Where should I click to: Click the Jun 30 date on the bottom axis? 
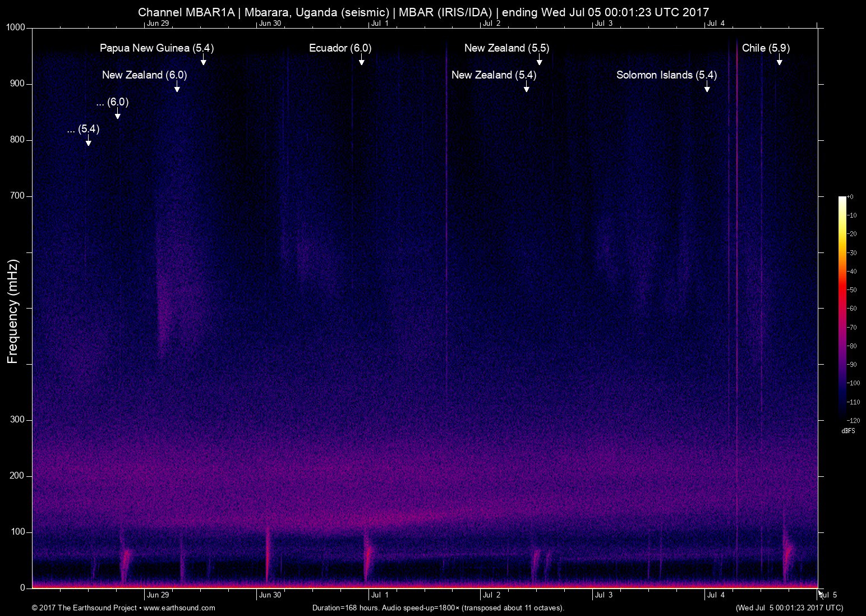(x=270, y=595)
